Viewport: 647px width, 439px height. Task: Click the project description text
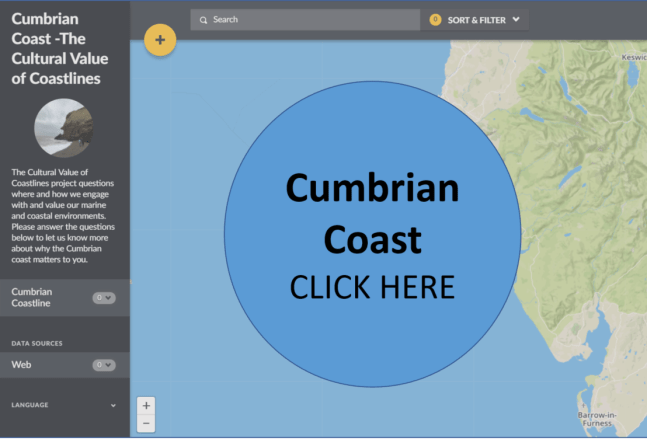pos(64,215)
